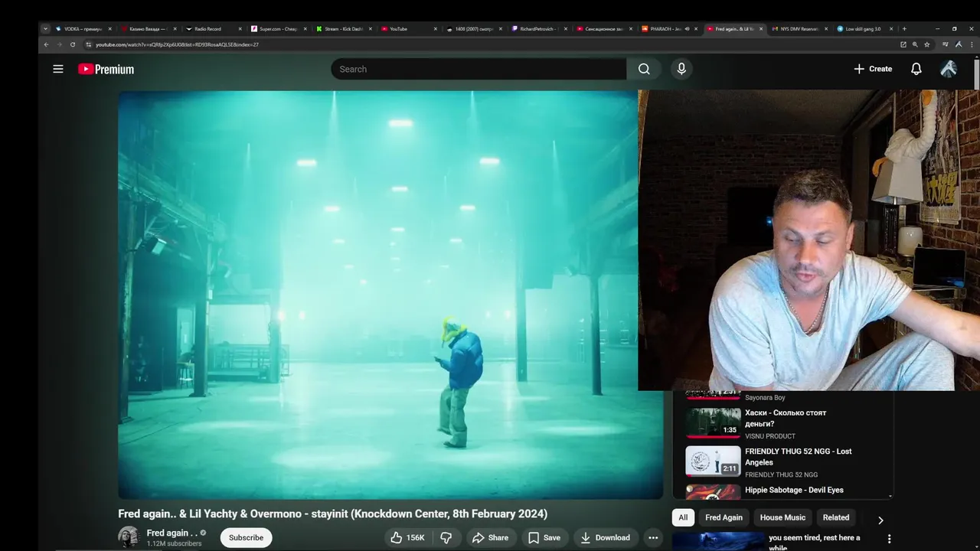Open more actions ellipsis under video
The height and width of the screenshot is (551, 980).
pyautogui.click(x=653, y=538)
